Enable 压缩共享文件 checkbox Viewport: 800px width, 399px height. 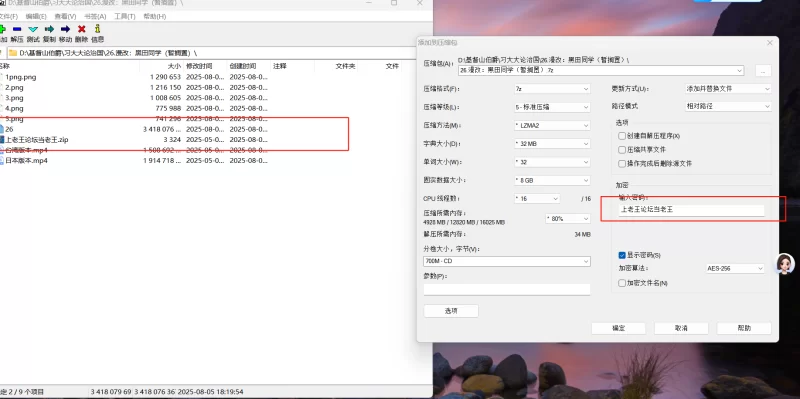(621, 150)
